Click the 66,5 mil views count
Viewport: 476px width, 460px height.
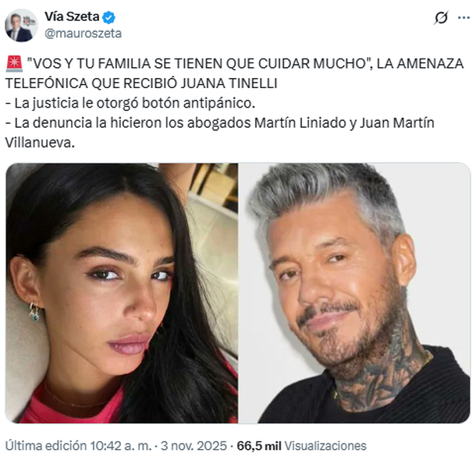coord(259,445)
